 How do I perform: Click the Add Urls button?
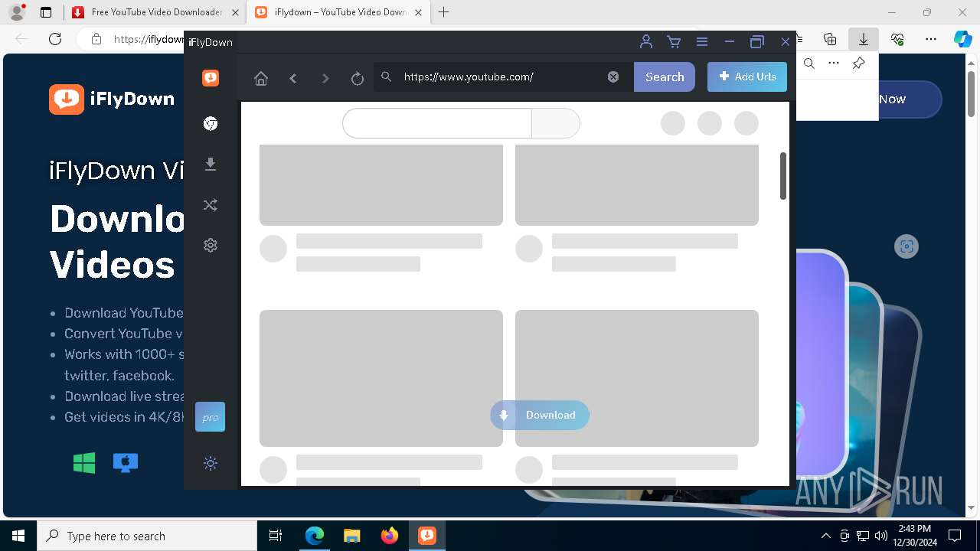pos(747,77)
